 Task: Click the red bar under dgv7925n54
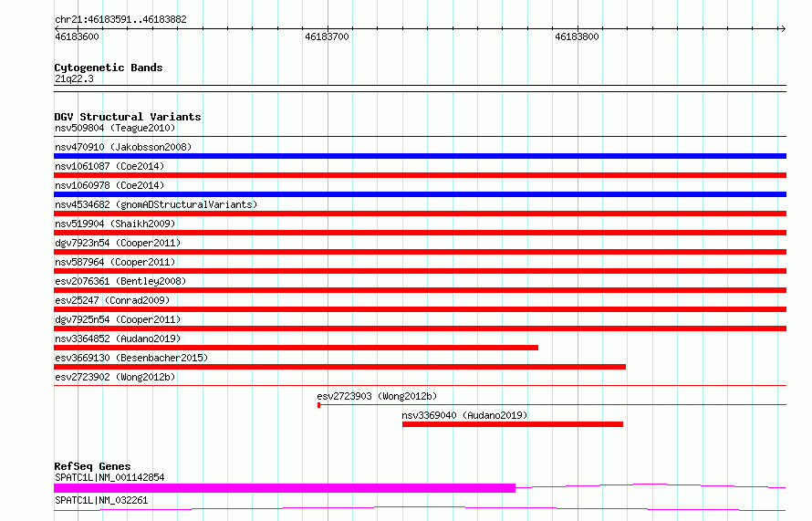(x=420, y=328)
